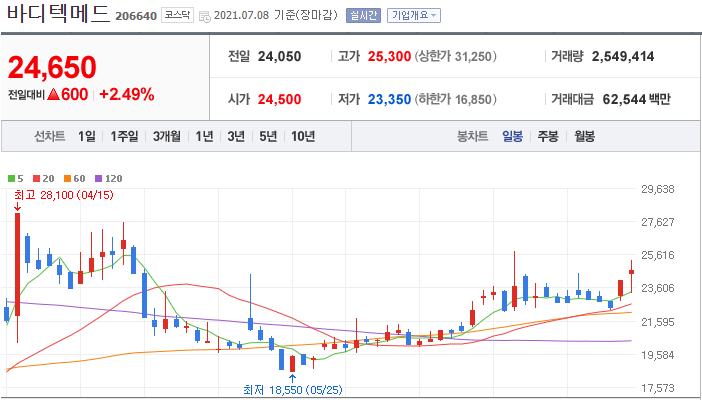The width and height of the screenshot is (702, 400).
Task: Open the 10년 line chart
Action: point(303,136)
